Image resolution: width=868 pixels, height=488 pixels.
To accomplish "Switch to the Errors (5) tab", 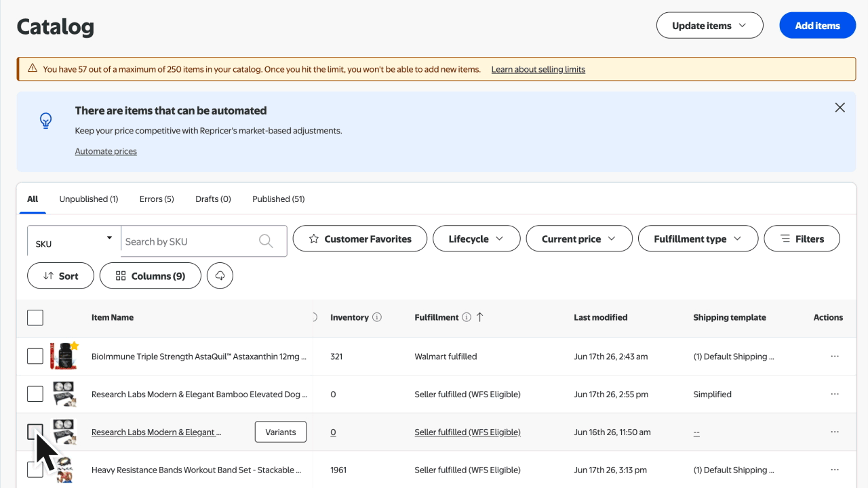I will [x=157, y=199].
